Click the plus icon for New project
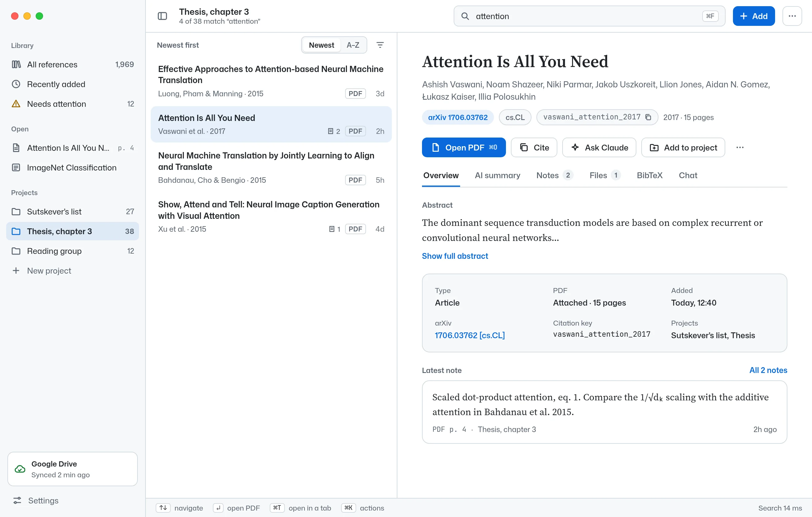 pyautogui.click(x=16, y=271)
